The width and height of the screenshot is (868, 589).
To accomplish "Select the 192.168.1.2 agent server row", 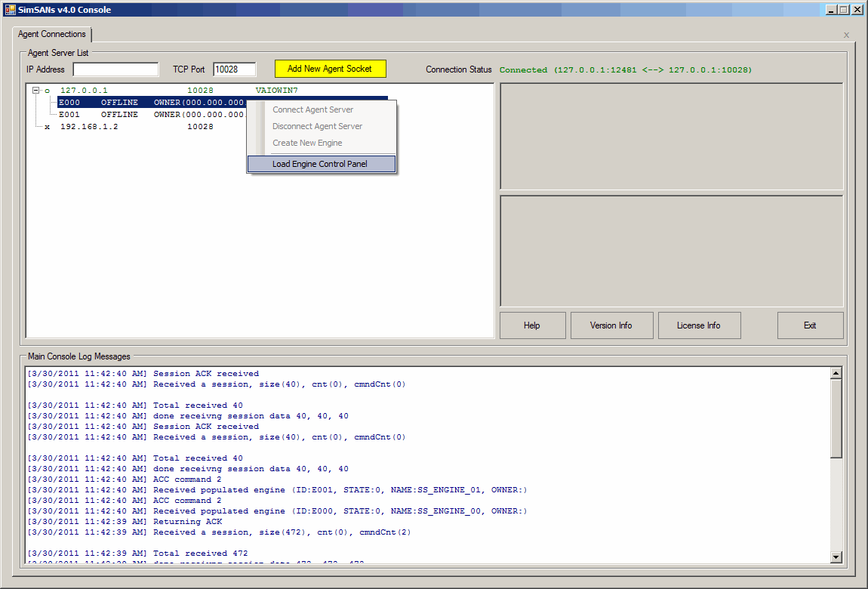I will pos(129,127).
